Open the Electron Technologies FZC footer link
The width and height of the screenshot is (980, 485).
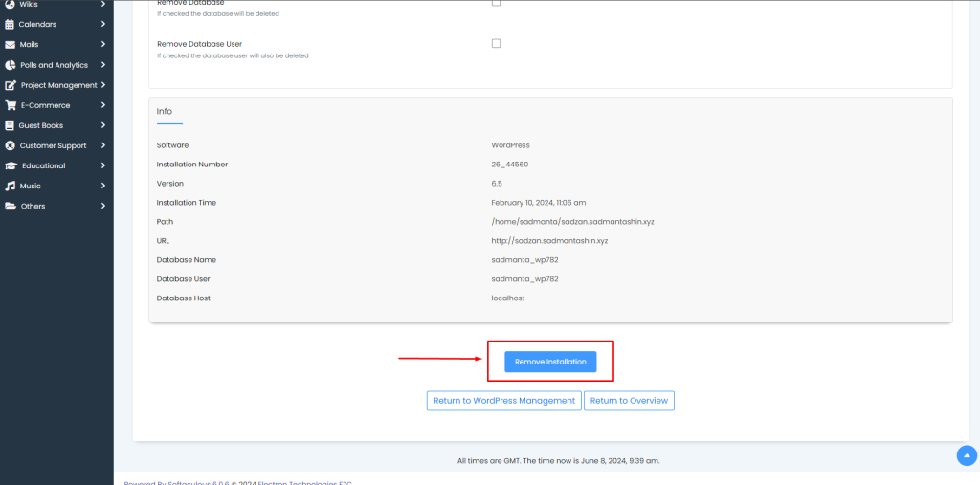pos(301,482)
